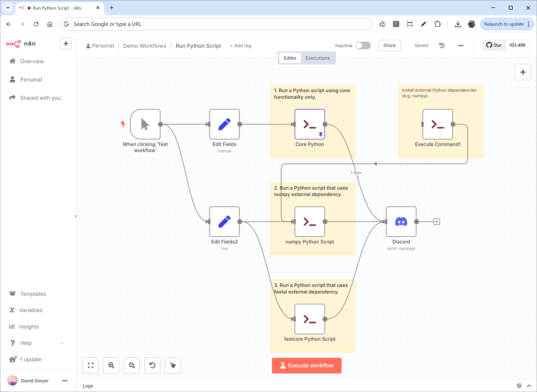
Task: Activate the workflow with the Inactive toggle
Action: 363,45
